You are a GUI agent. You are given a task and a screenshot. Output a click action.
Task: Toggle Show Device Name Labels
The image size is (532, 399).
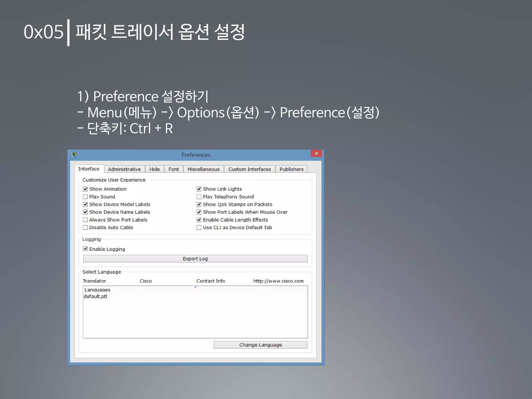coord(85,212)
